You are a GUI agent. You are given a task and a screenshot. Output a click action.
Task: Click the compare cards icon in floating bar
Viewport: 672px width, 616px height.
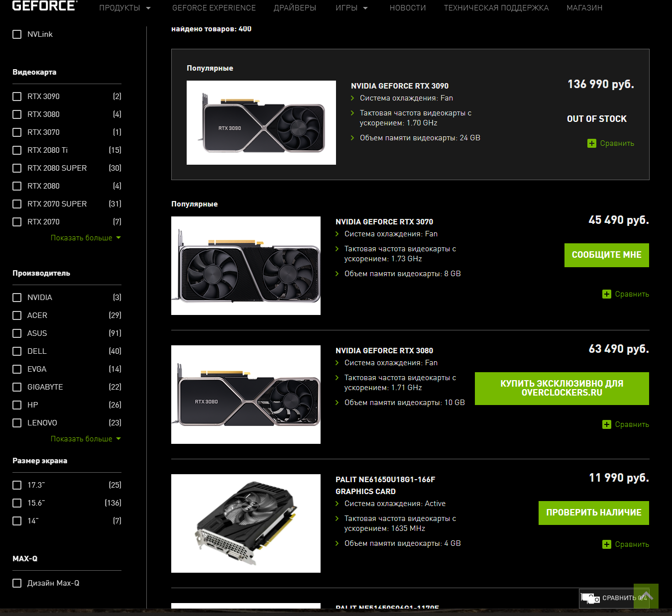(x=590, y=598)
